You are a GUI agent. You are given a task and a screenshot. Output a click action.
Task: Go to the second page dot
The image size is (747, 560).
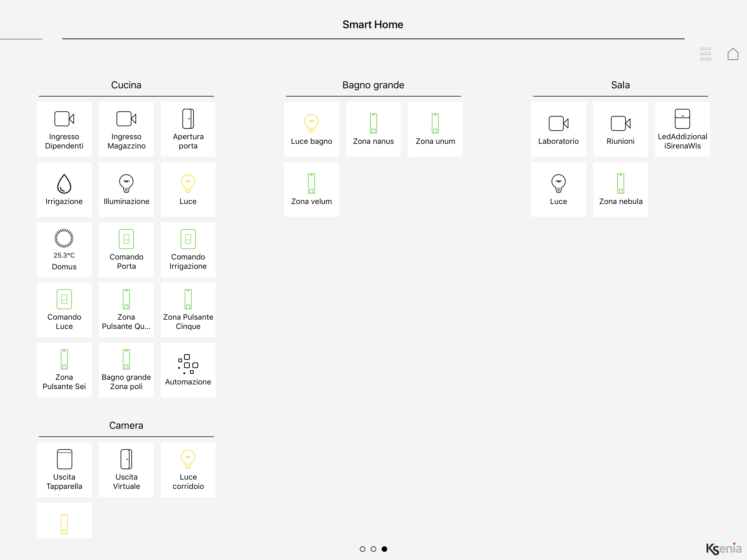(373, 549)
